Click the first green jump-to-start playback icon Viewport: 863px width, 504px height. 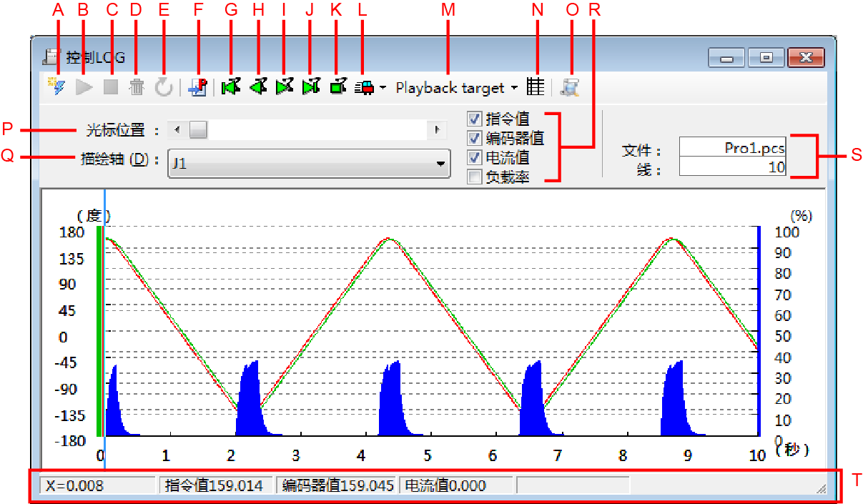pyautogui.click(x=230, y=87)
